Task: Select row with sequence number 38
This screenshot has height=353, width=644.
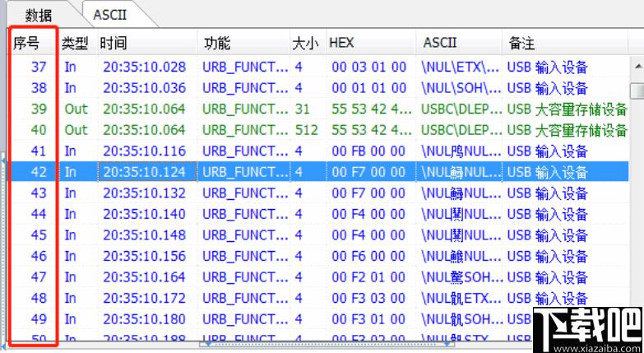Action: [x=318, y=88]
